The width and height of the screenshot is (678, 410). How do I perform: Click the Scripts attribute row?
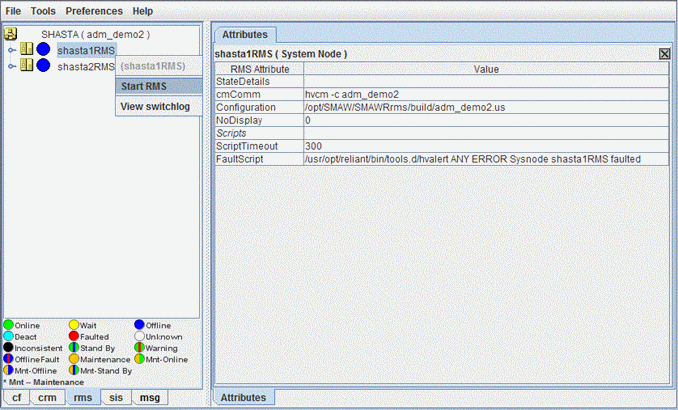[x=442, y=133]
